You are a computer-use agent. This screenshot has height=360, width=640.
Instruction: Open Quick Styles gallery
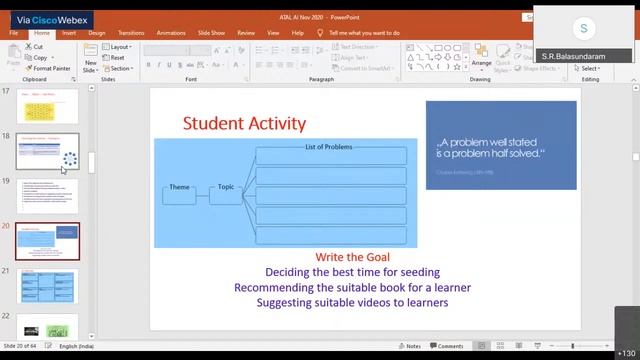tap(503, 58)
